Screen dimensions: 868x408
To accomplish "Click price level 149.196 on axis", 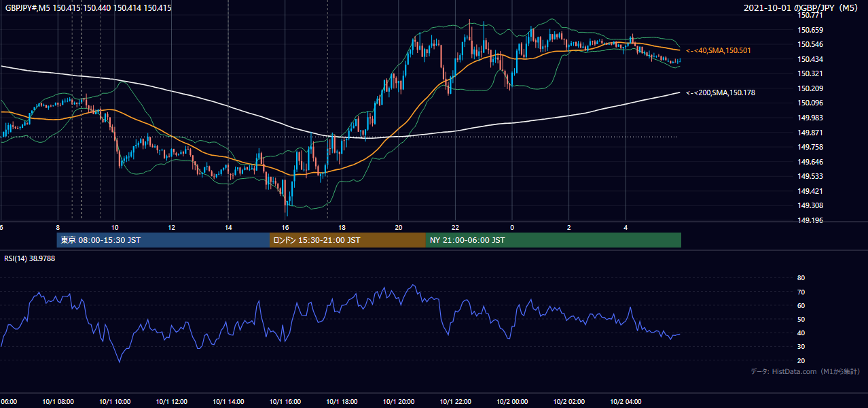I will pos(810,220).
